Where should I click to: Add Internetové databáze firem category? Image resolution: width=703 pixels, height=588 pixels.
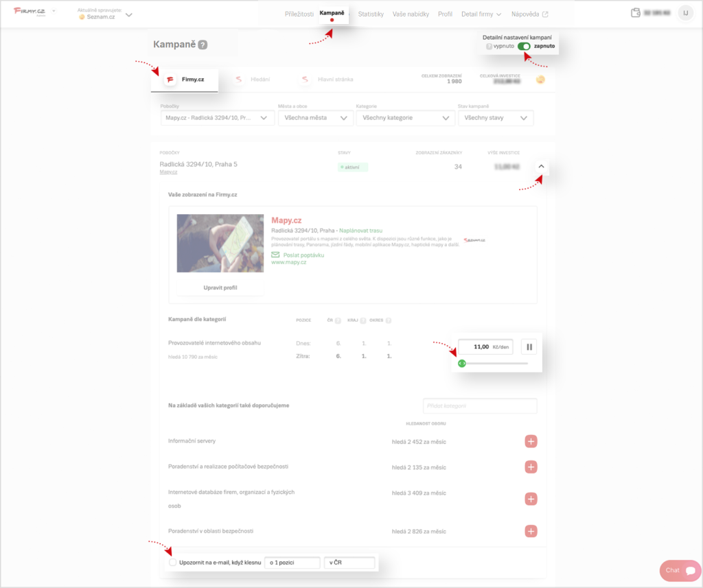531,499
